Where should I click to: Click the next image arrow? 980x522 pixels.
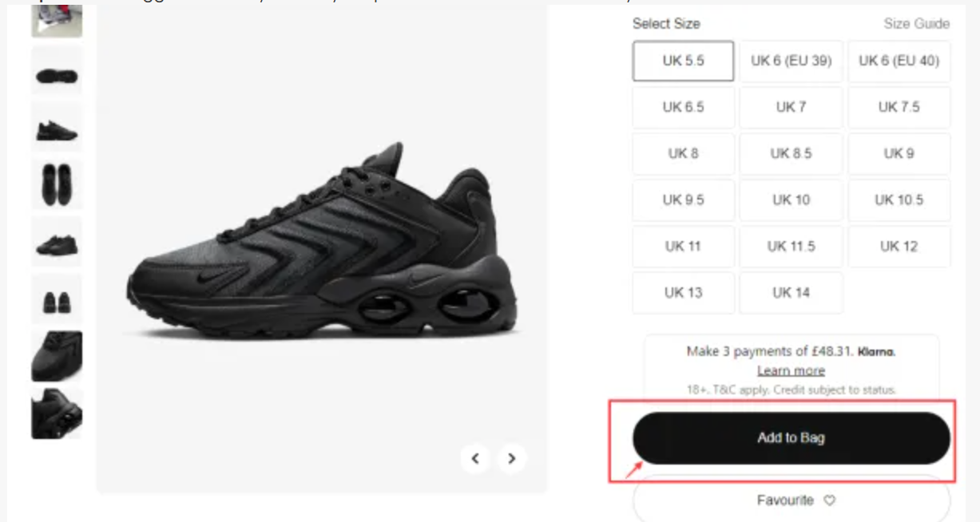pyautogui.click(x=512, y=458)
